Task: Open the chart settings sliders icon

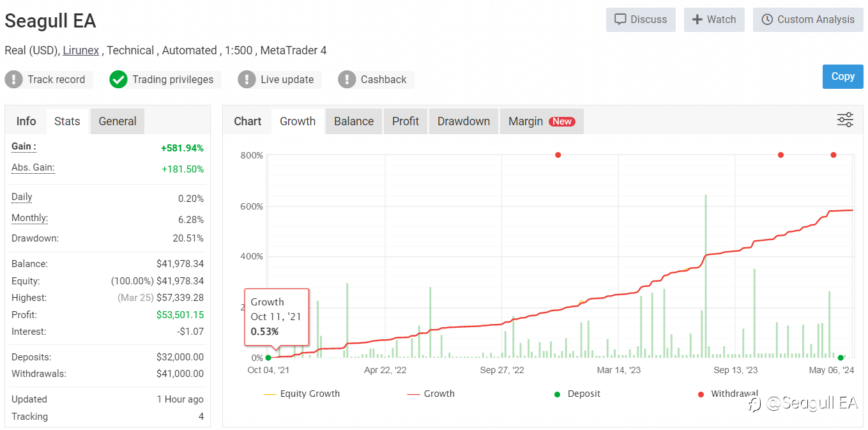Action: click(x=845, y=120)
